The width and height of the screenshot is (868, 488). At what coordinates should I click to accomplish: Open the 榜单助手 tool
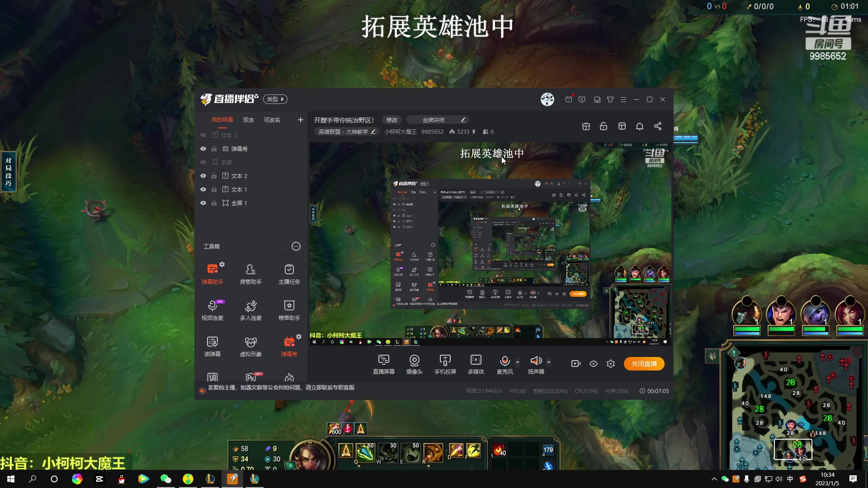[289, 310]
